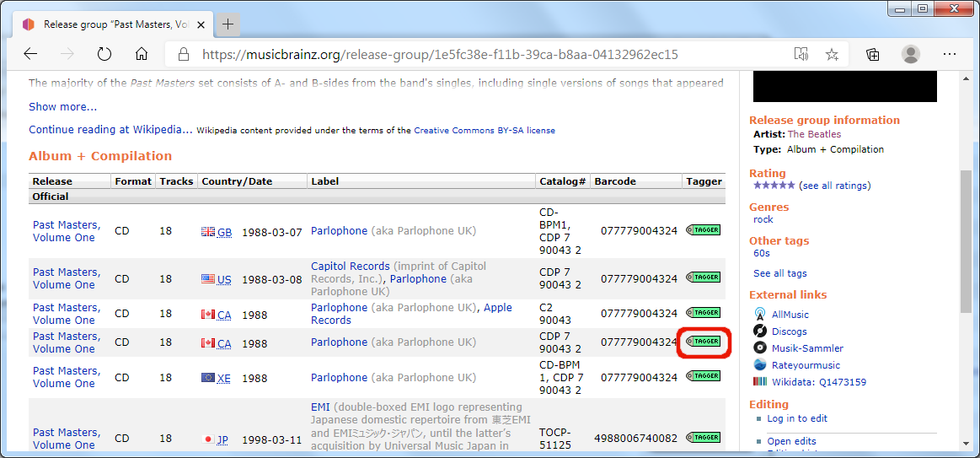Click Tagger icon for C2 90043 release
Image resolution: width=980 pixels, height=458 pixels.
(x=703, y=312)
